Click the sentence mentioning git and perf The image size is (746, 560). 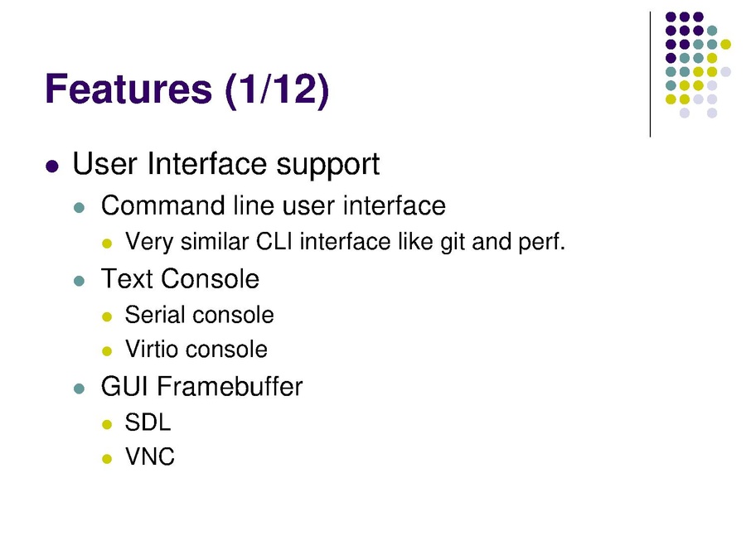tap(345, 242)
